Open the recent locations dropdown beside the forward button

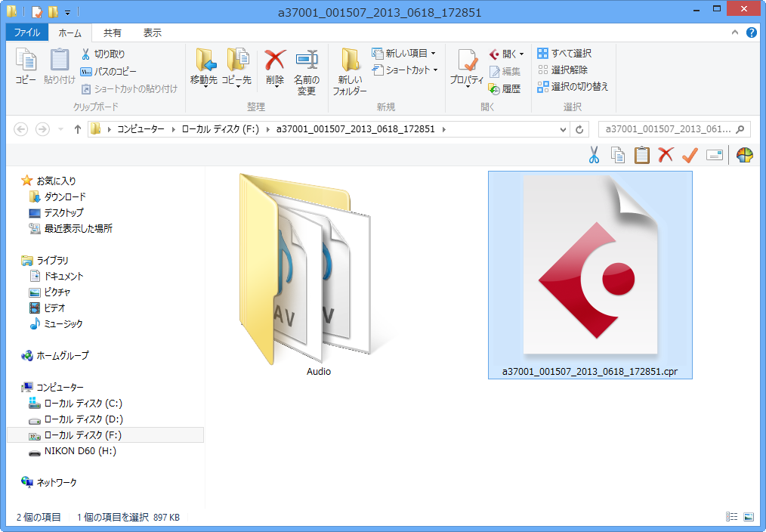[60, 129]
